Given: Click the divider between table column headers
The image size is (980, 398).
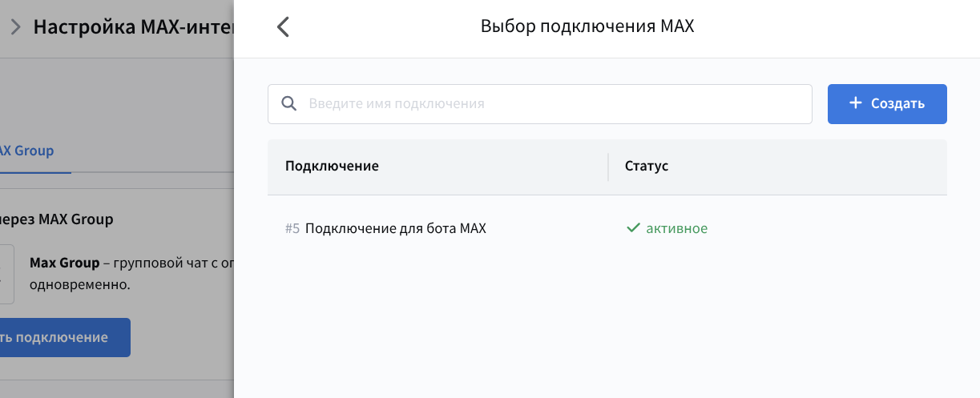Looking at the screenshot, I should point(608,167).
